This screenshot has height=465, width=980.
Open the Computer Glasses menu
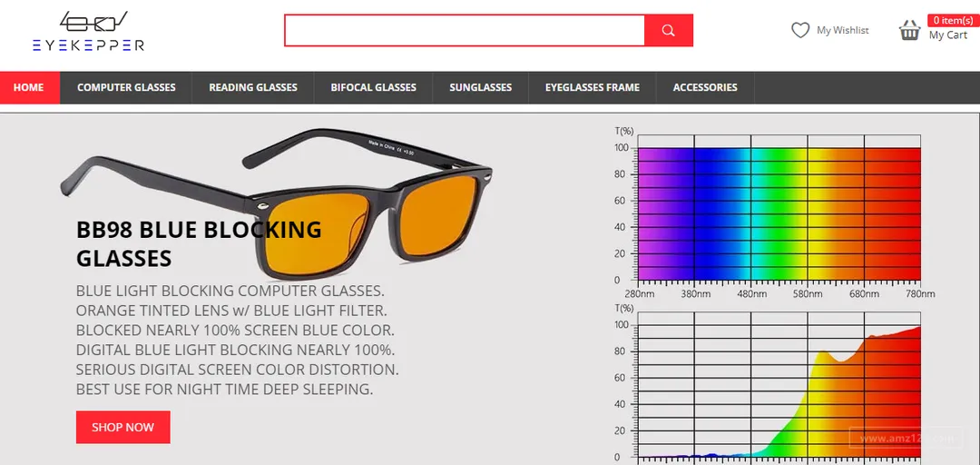[126, 87]
